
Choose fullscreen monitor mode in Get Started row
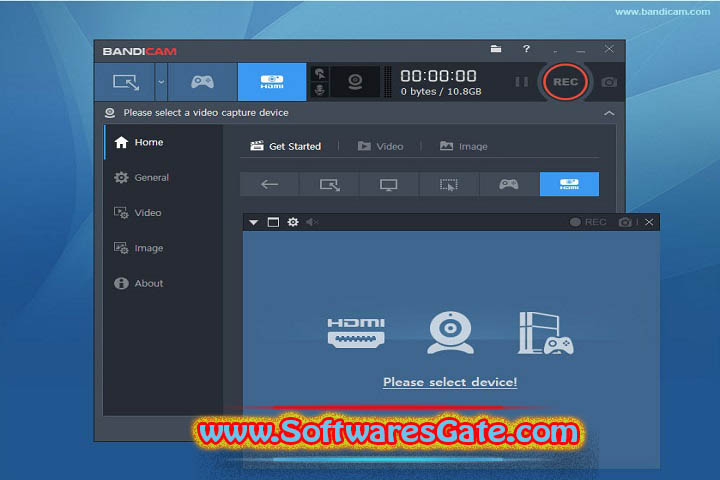pos(389,184)
